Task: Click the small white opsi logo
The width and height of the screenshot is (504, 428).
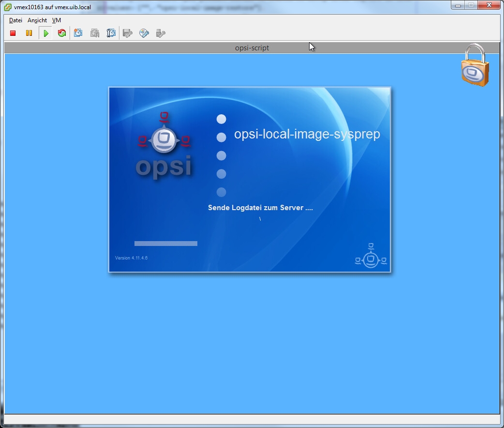Action: coord(371,256)
